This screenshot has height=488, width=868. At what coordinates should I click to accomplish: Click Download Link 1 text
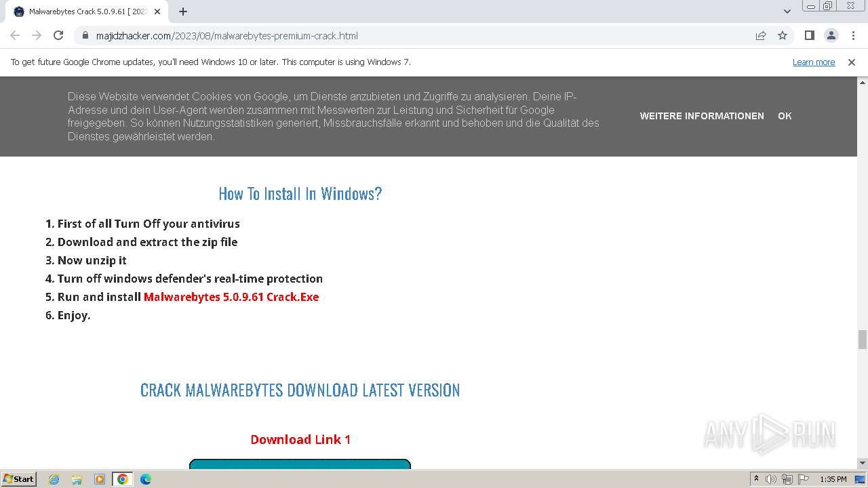[x=300, y=439]
